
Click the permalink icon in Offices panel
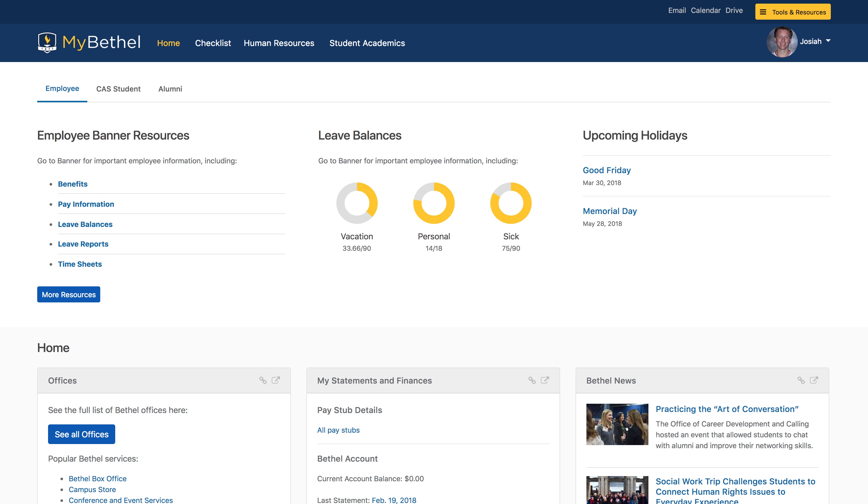(x=263, y=380)
